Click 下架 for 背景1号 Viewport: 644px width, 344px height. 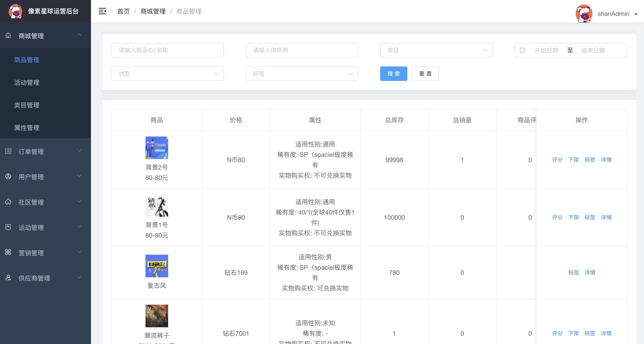[x=573, y=217]
